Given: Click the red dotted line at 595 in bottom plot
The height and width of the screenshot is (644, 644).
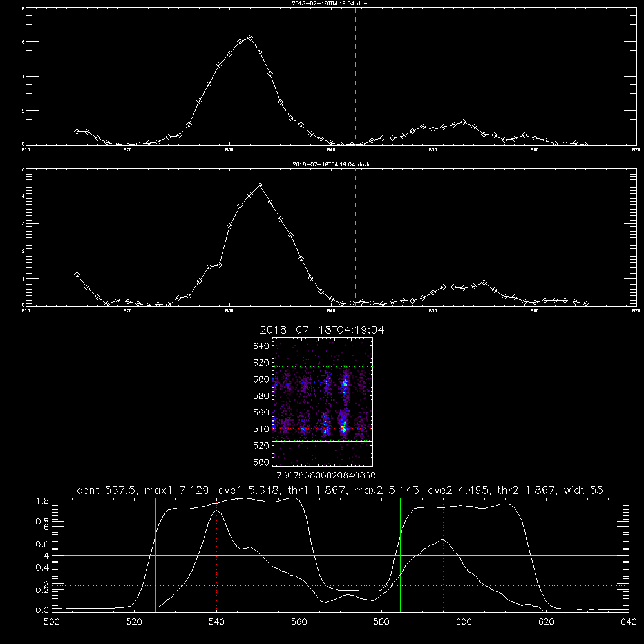Looking at the screenshot, I should point(443,555).
